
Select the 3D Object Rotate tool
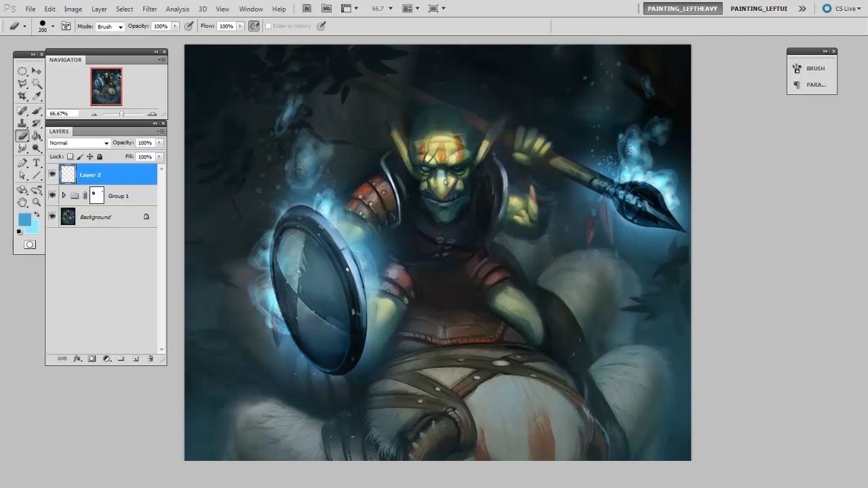22,190
